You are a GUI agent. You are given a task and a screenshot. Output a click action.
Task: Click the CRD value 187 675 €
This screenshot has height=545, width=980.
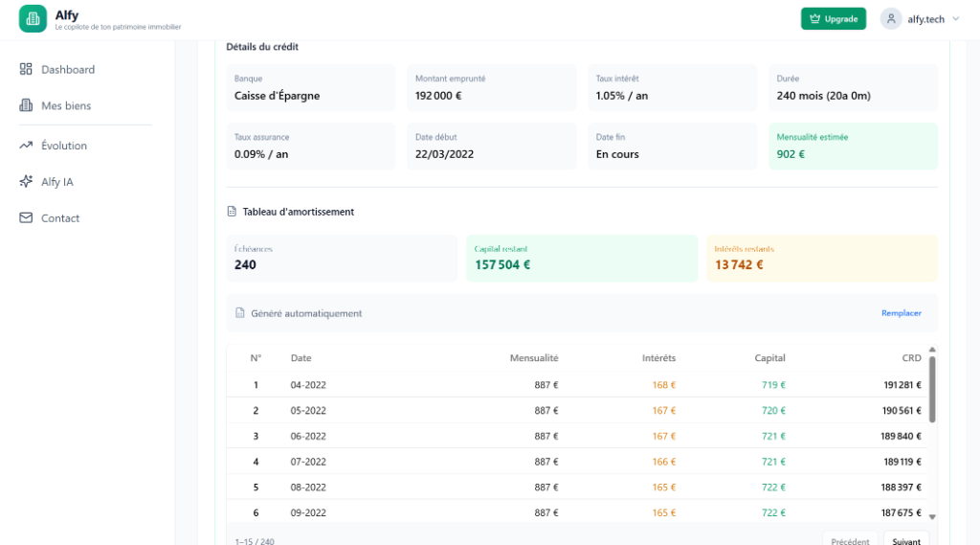[x=902, y=512]
